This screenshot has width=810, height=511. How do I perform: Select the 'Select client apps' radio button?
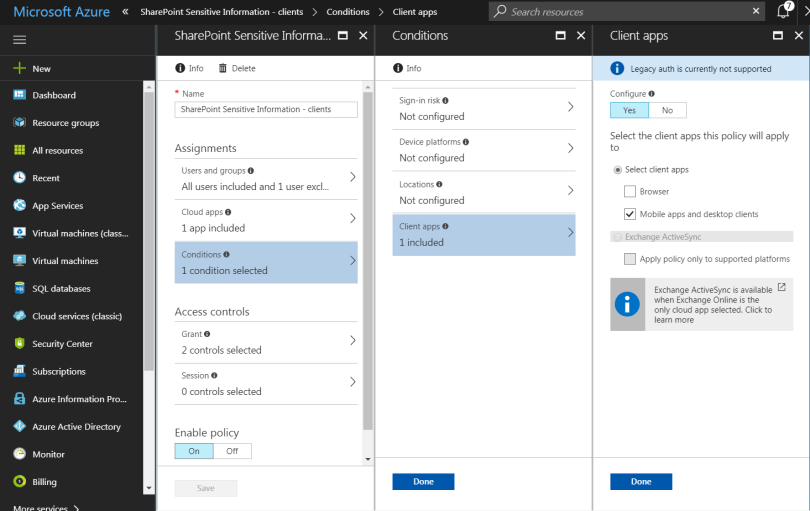coord(617,170)
